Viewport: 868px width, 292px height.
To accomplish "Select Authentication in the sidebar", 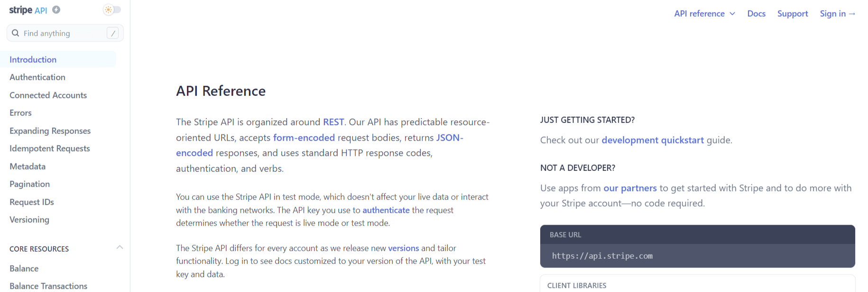I will (x=37, y=77).
